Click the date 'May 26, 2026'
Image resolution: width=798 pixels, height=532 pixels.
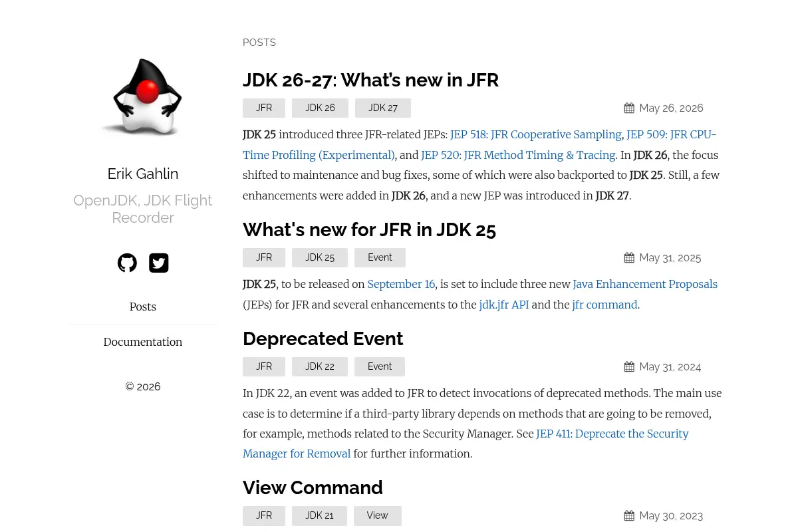click(x=671, y=108)
